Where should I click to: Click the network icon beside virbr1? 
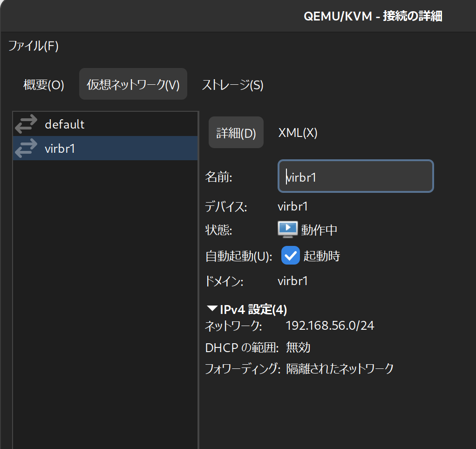[x=26, y=148]
